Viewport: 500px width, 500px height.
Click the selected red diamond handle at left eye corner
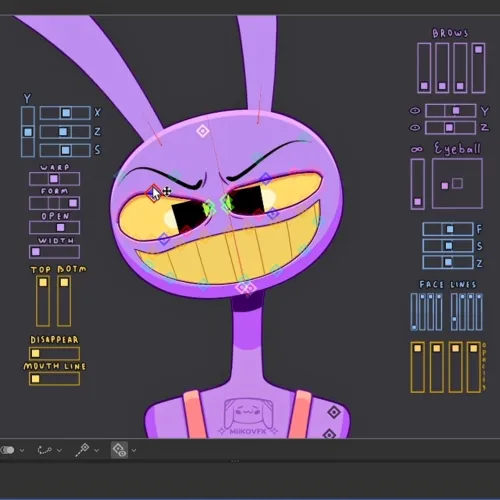[154, 193]
